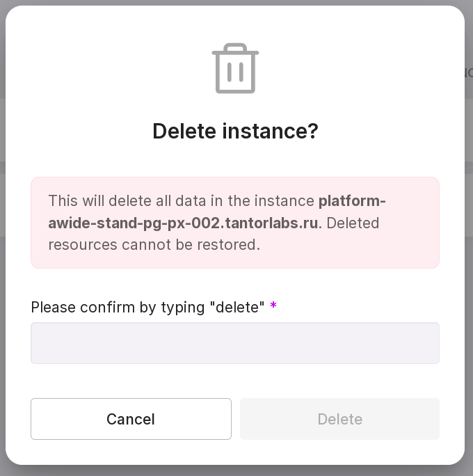473x476 pixels.
Task: Click the bold instance hostname text
Action: [184, 223]
